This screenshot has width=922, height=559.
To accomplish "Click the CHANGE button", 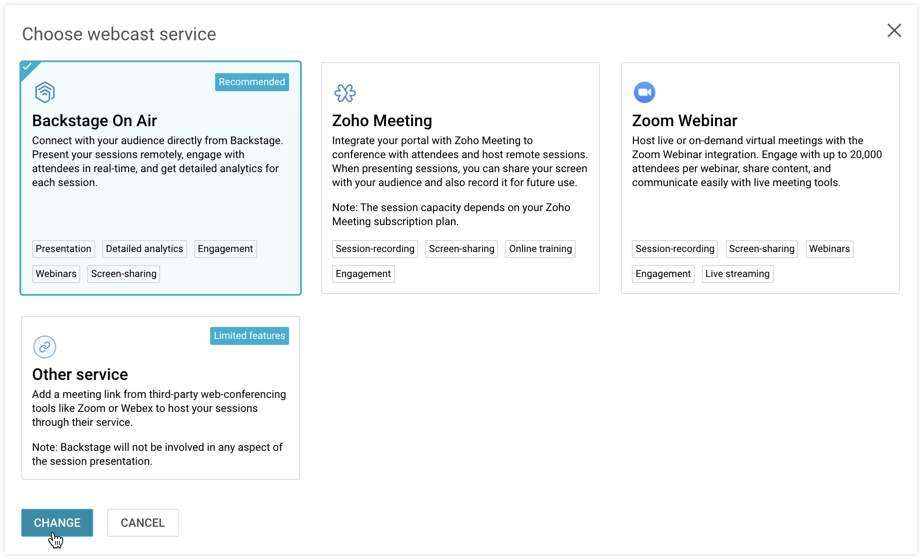I will [x=57, y=522].
